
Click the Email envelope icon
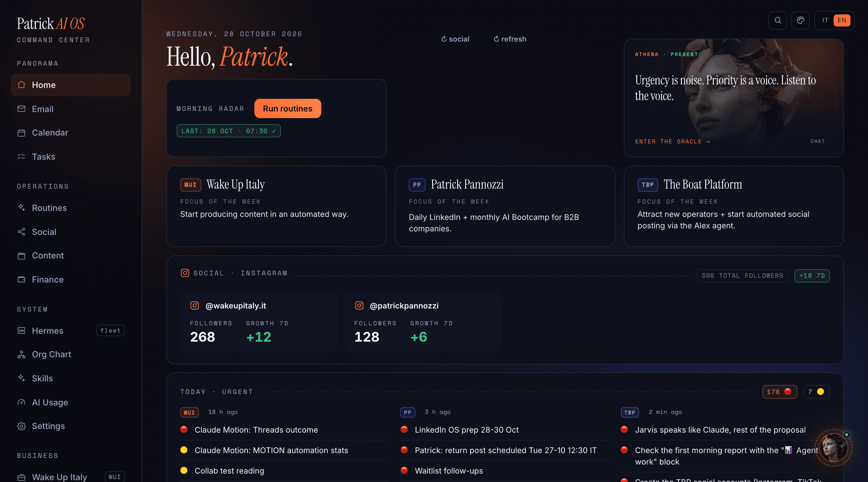[22, 109]
